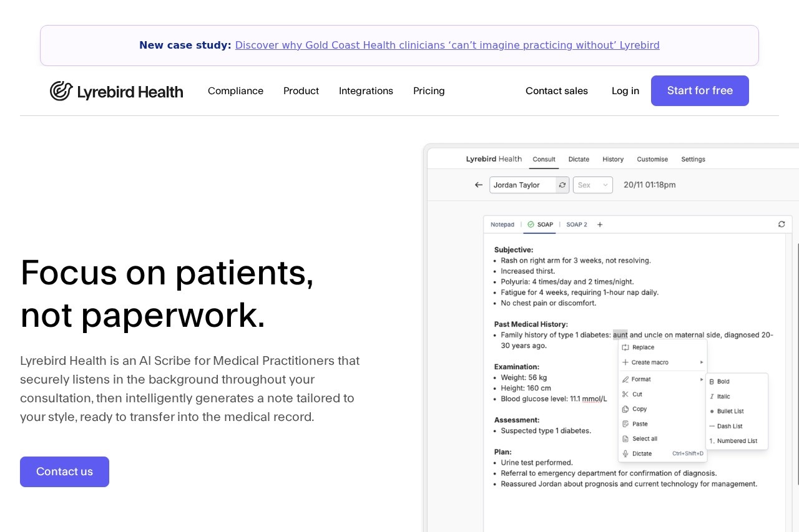
Task: Click the Lyrebird Health logo icon
Action: (x=61, y=91)
